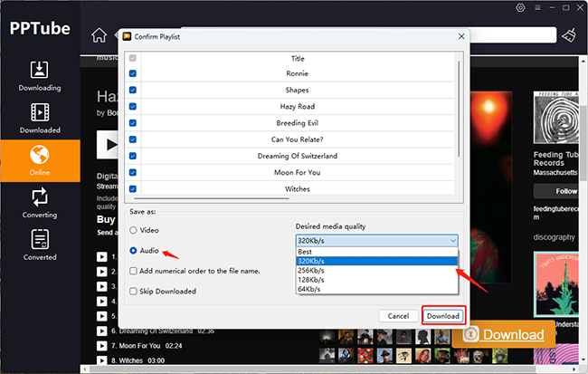The image size is (588, 374).
Task: Click the playlist list vertical scrollbar
Action: click(x=459, y=109)
